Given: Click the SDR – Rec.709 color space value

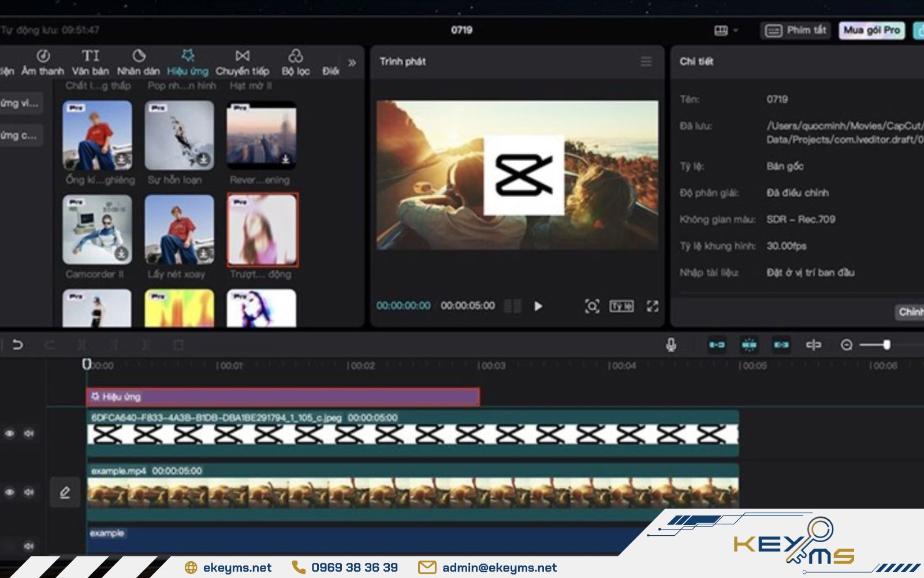Looking at the screenshot, I should click(800, 219).
